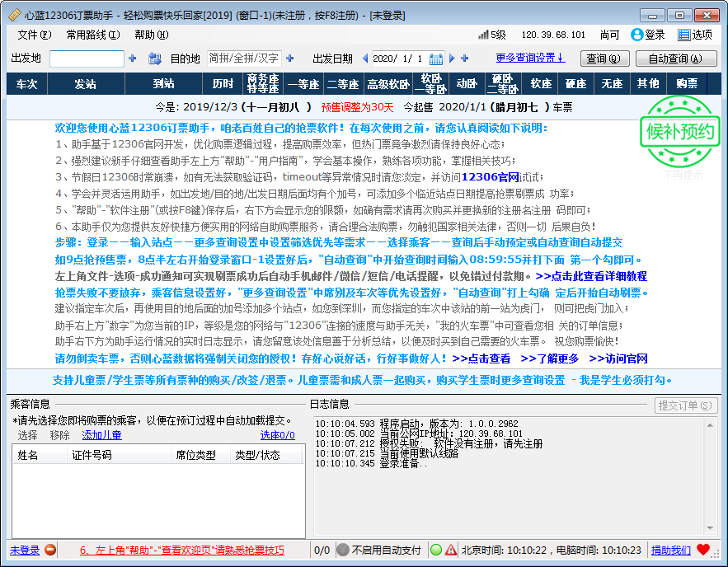Click the 类型/状态 passenger column header
This screenshot has height=567, width=728.
click(x=266, y=455)
